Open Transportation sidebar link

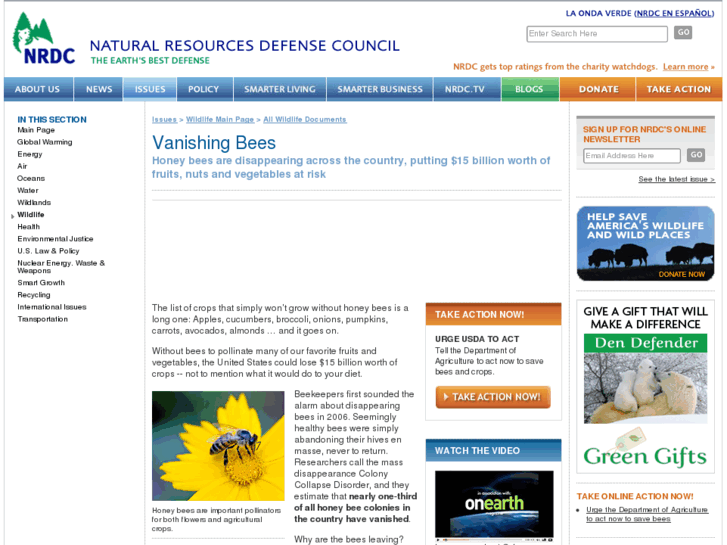pos(42,319)
